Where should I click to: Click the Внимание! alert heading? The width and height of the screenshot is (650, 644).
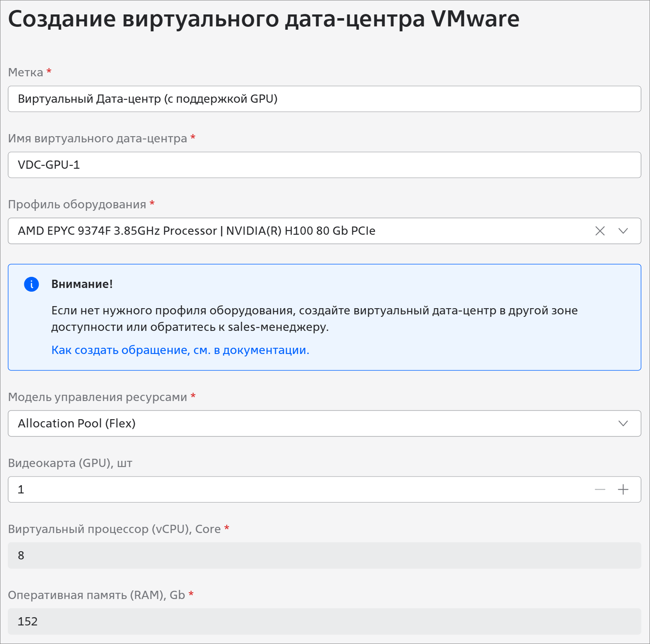coord(82,284)
